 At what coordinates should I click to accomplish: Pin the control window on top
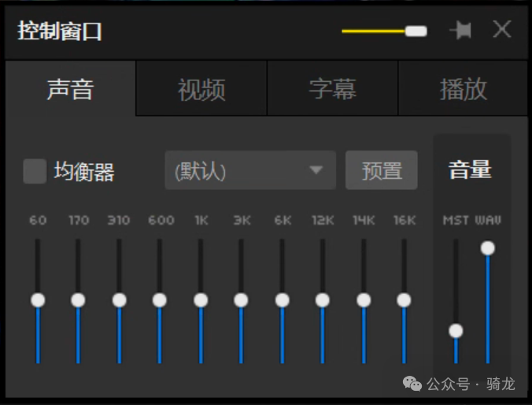click(460, 31)
